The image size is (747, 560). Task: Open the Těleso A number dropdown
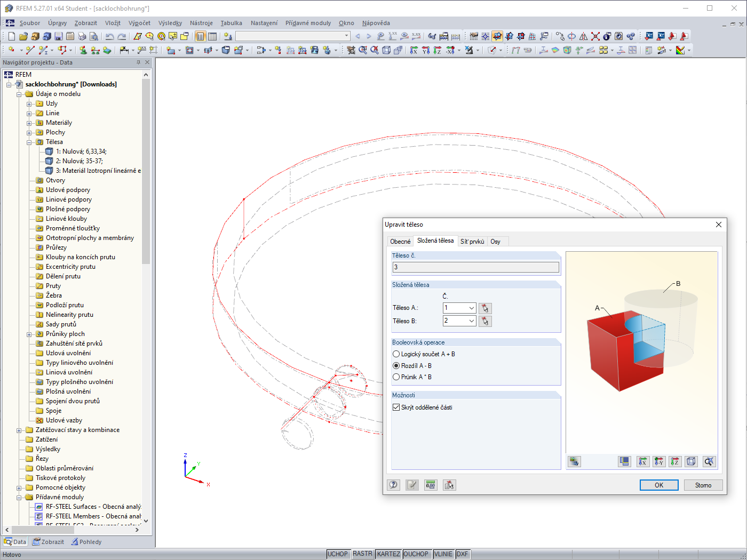pyautogui.click(x=472, y=308)
